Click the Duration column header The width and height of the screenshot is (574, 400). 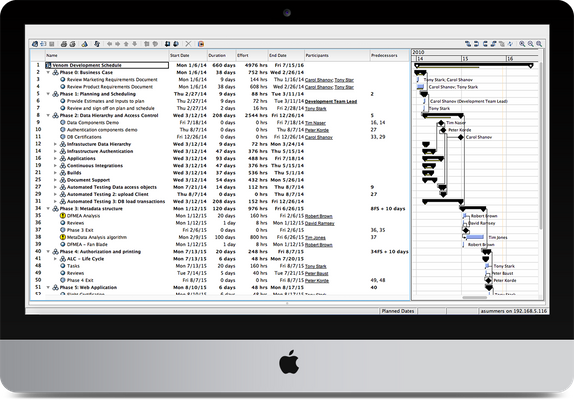point(221,55)
